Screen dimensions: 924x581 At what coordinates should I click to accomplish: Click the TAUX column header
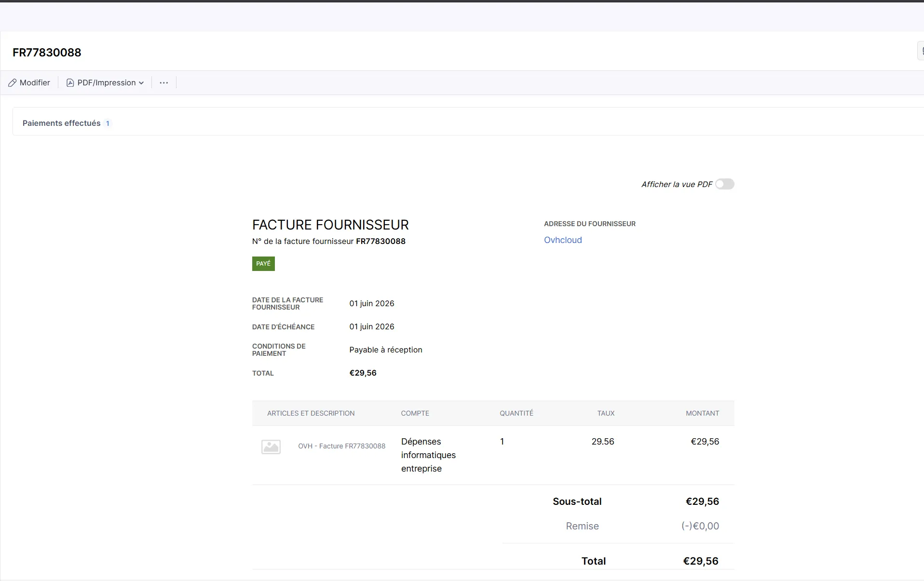[x=606, y=413]
